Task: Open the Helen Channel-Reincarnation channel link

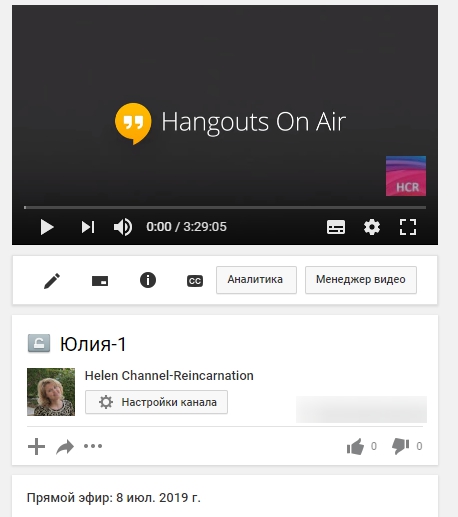Action: (x=169, y=376)
